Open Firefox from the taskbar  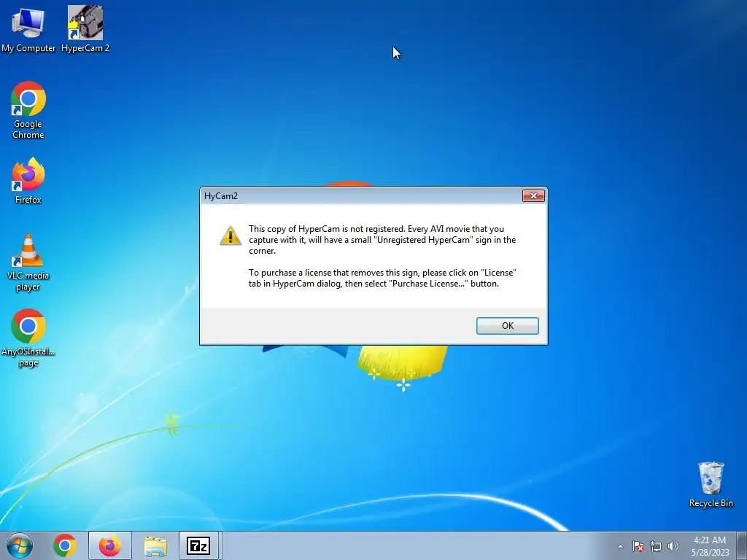pos(109,545)
